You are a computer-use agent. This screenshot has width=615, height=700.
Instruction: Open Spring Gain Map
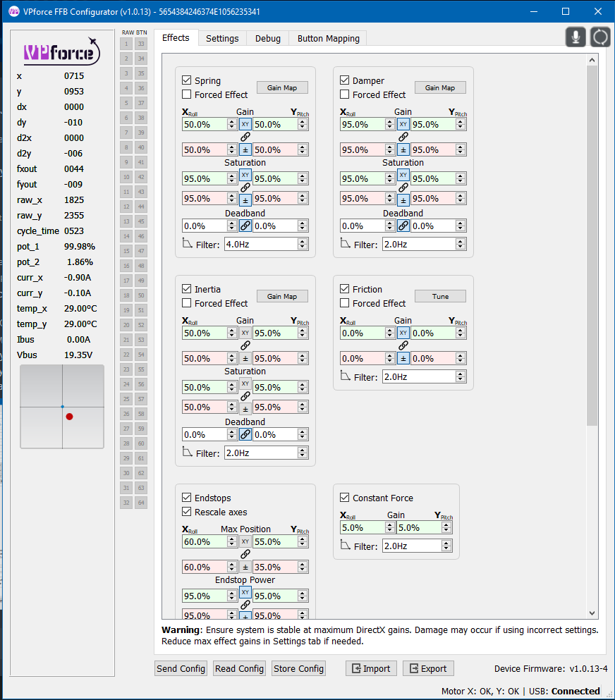[x=282, y=88]
